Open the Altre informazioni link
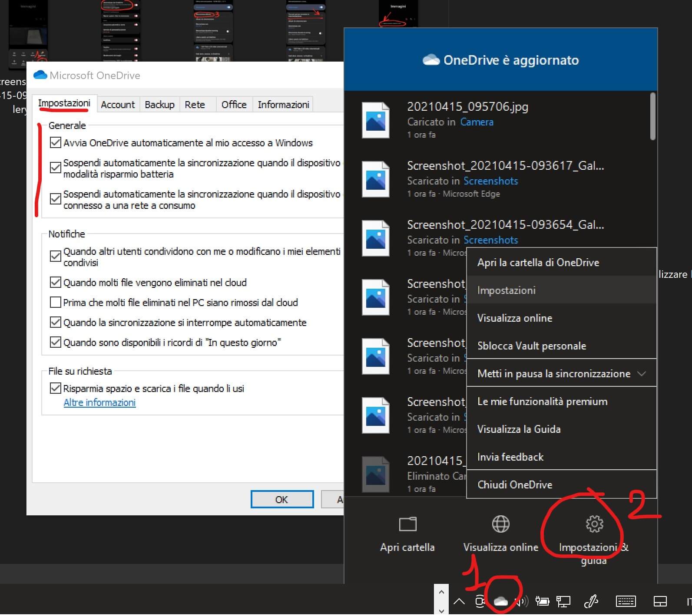Image resolution: width=692 pixels, height=616 pixels. 99,402
